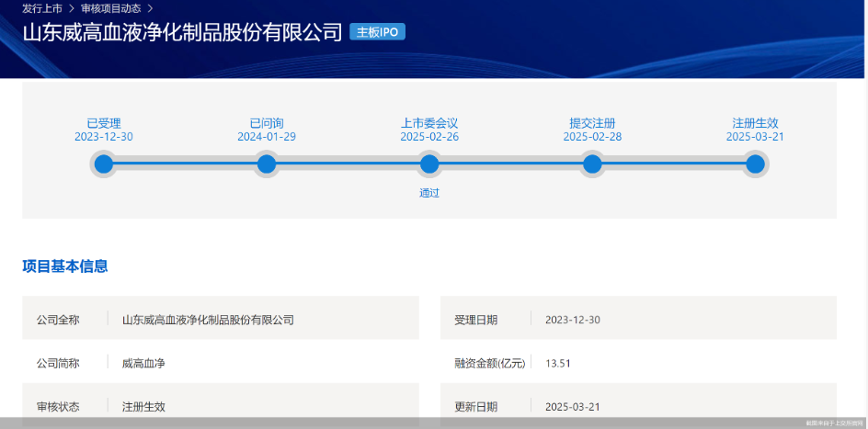Click the 主板IPO badge
The height and width of the screenshot is (429, 868).
378,32
